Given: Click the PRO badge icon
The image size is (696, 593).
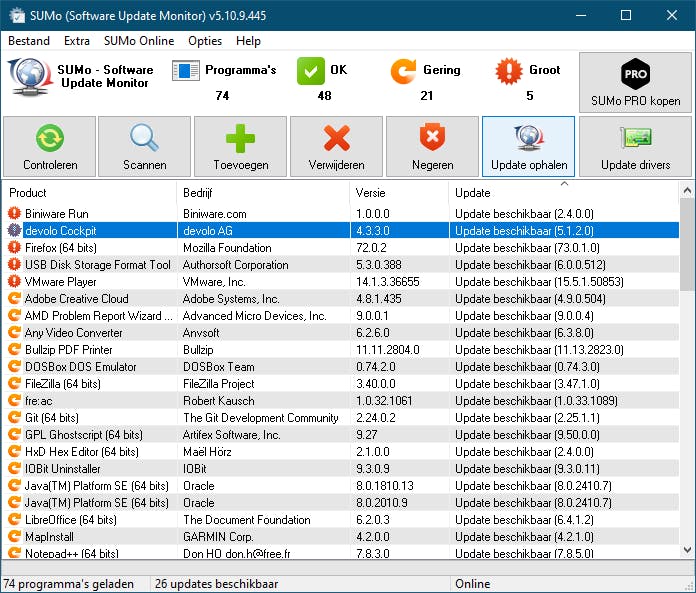Looking at the screenshot, I should click(635, 74).
